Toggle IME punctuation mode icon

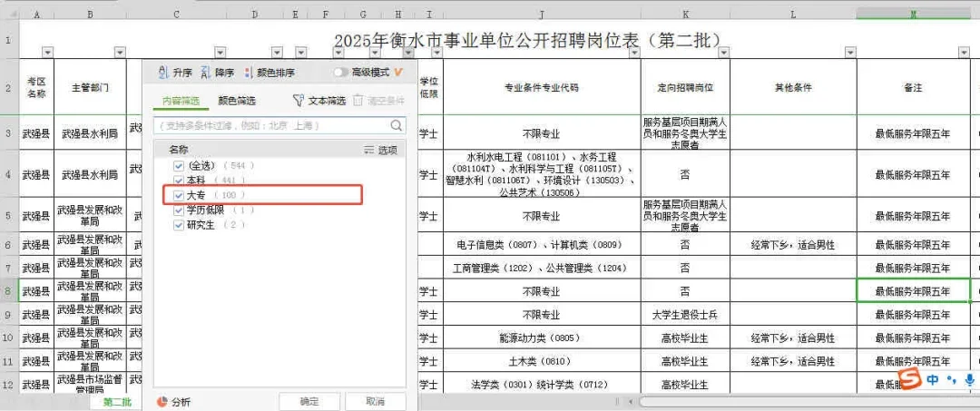[952, 379]
